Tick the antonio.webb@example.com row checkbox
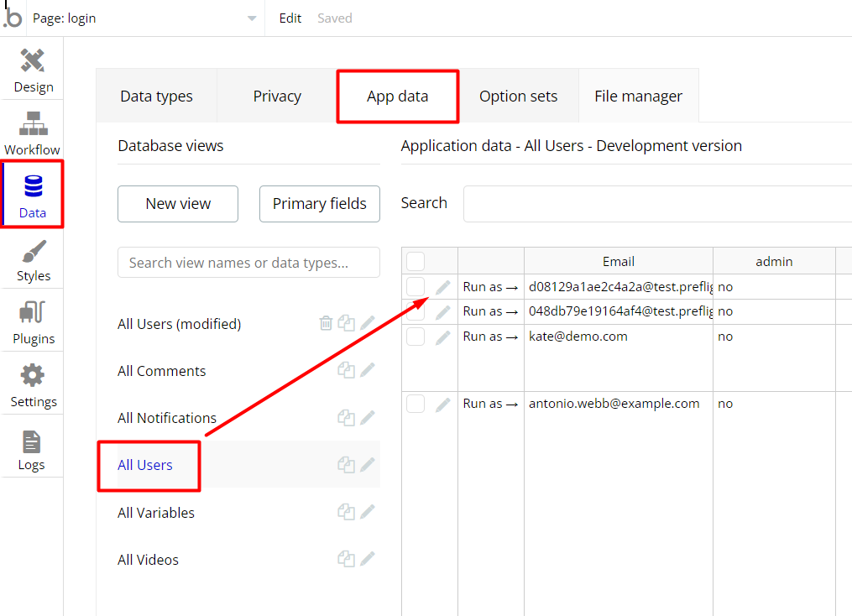 (416, 404)
